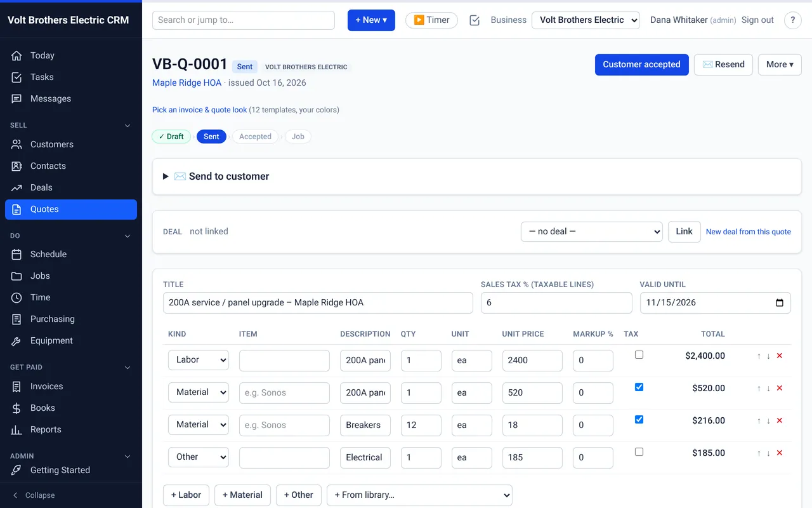812x508 pixels.
Task: Start the Timer
Action: coord(431,20)
